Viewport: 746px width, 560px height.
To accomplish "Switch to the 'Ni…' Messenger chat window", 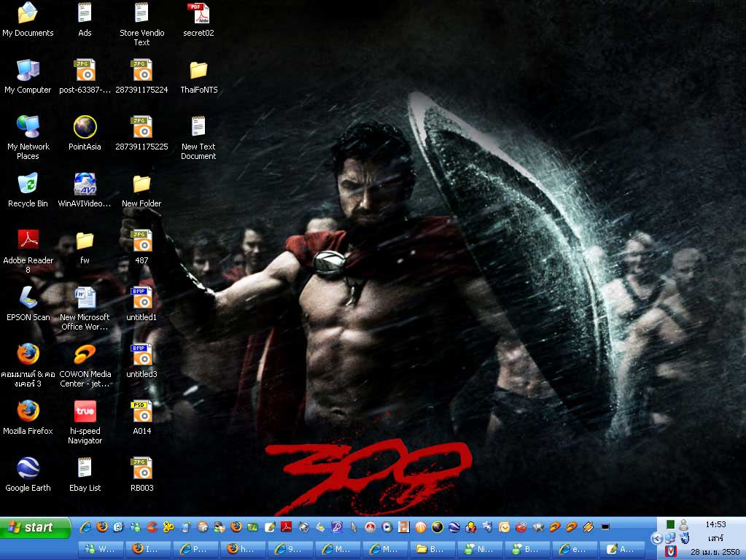I will point(481,550).
